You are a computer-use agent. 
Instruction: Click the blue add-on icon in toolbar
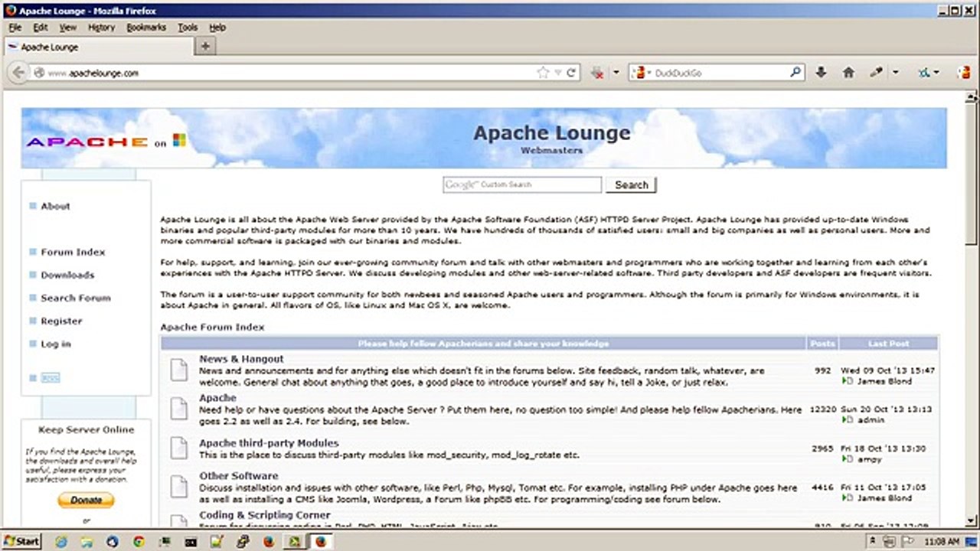[x=924, y=73]
